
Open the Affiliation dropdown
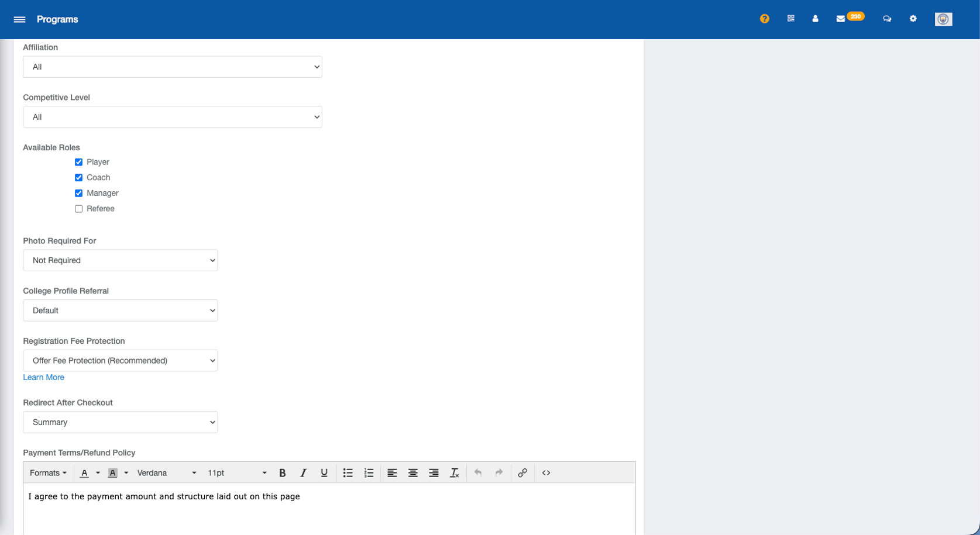pos(173,67)
